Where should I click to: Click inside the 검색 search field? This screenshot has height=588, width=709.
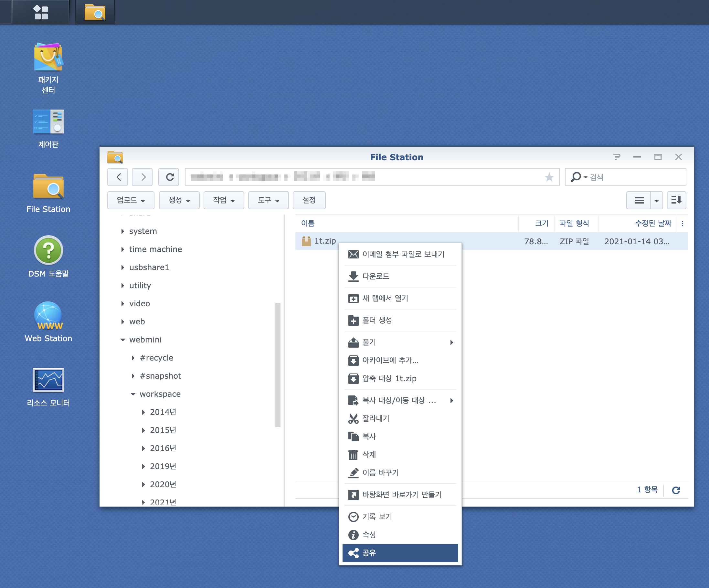[635, 177]
